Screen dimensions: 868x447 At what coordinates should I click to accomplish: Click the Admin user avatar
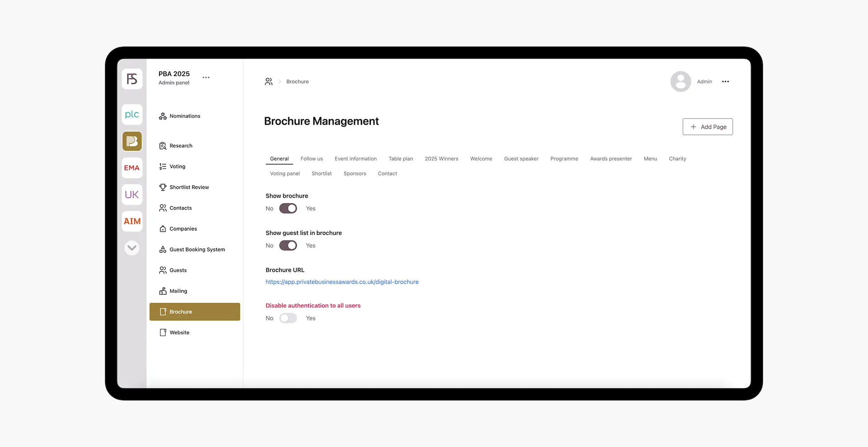coord(680,82)
